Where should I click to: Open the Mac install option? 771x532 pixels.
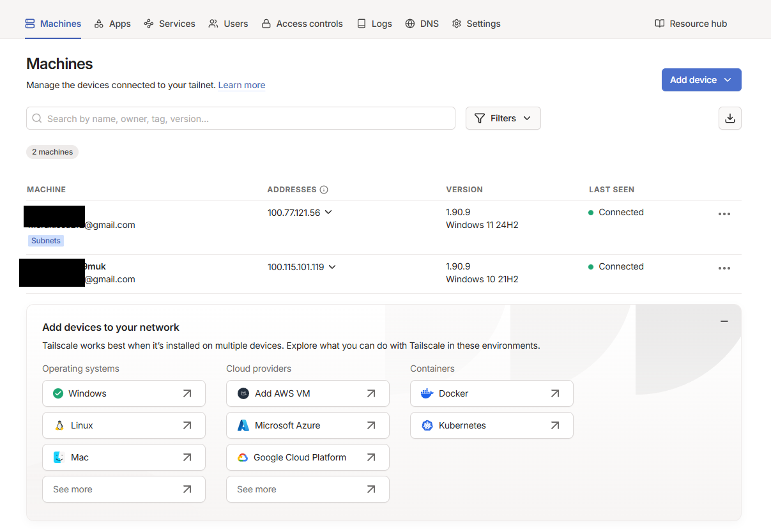coord(123,457)
